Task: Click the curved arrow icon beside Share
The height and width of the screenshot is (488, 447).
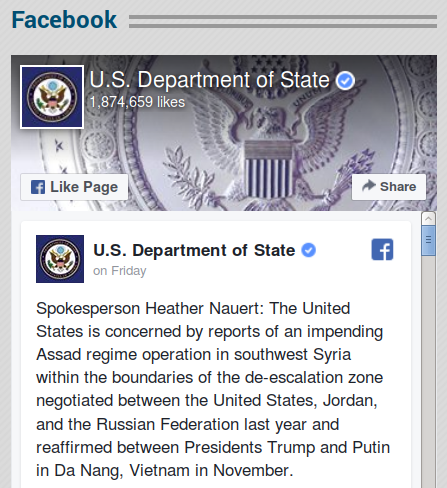Action: (x=369, y=186)
